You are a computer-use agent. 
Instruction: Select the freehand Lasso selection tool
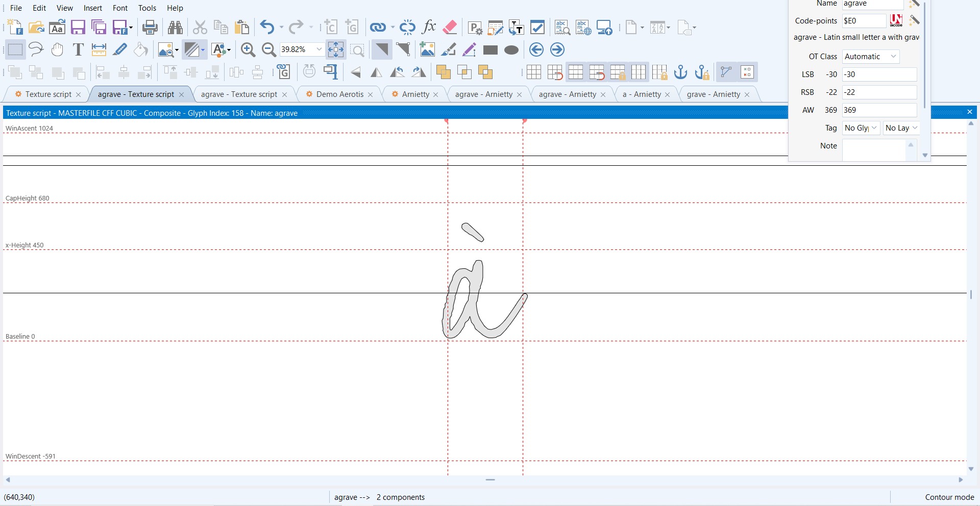(36, 49)
